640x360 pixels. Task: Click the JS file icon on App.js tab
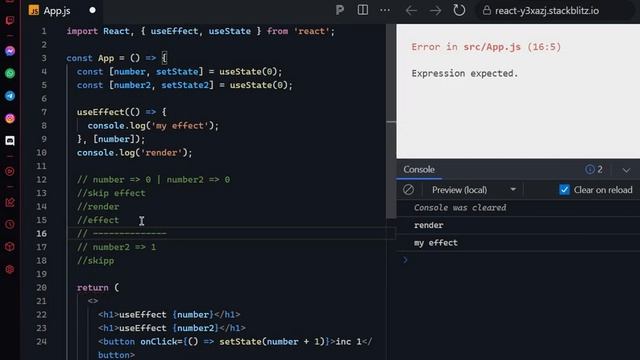(x=34, y=10)
